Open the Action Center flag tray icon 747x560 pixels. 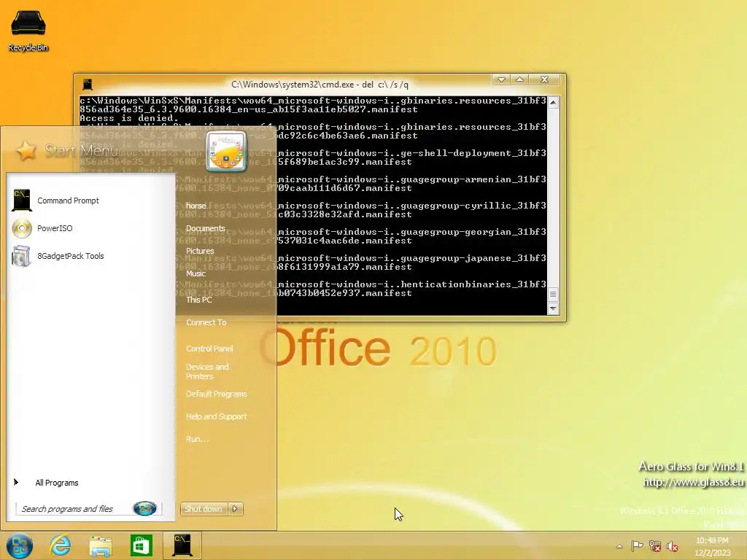coord(636,545)
